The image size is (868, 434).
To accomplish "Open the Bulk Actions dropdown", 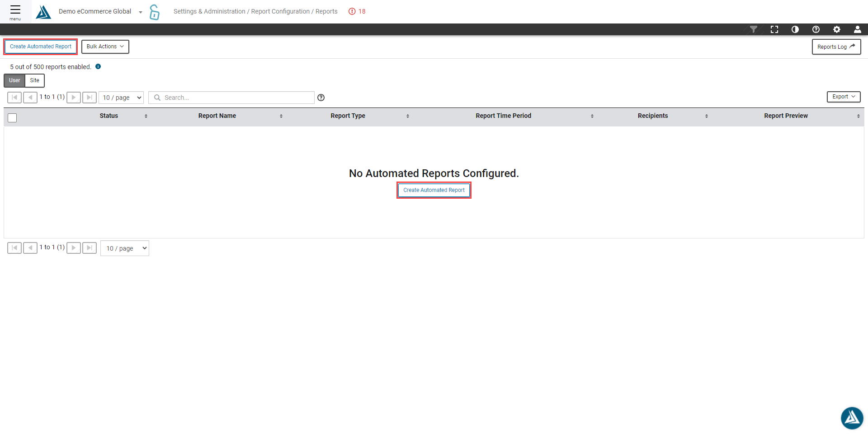I will click(x=105, y=47).
